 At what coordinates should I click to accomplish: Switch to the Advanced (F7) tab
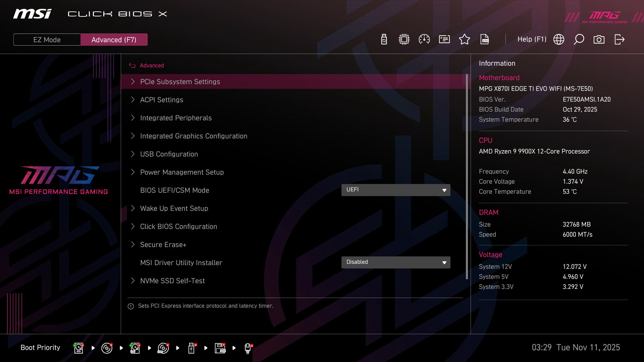tap(114, 39)
